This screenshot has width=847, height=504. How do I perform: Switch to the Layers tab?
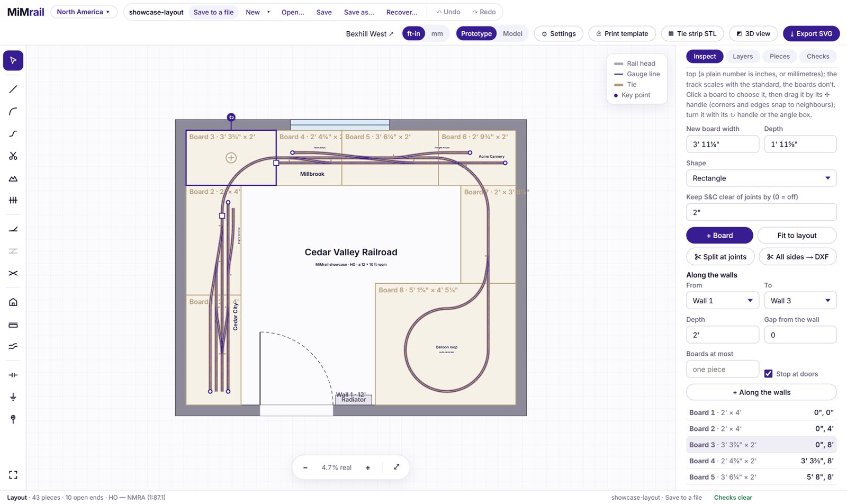[743, 56]
